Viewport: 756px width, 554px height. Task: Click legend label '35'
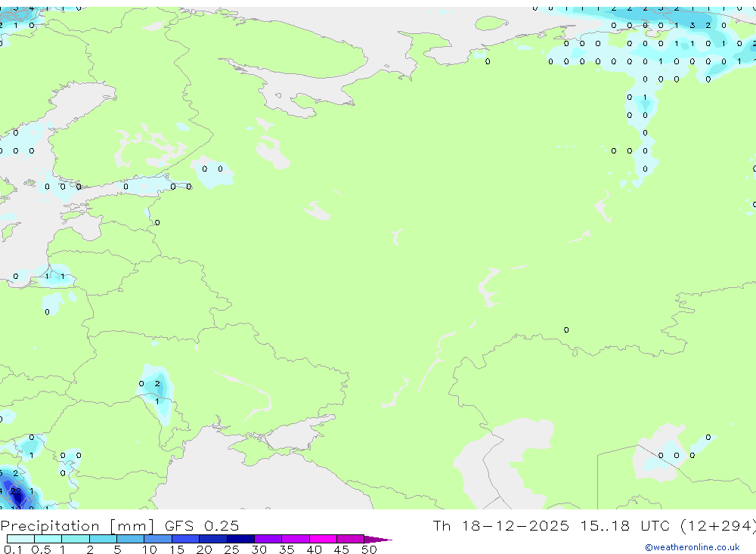[287, 549]
